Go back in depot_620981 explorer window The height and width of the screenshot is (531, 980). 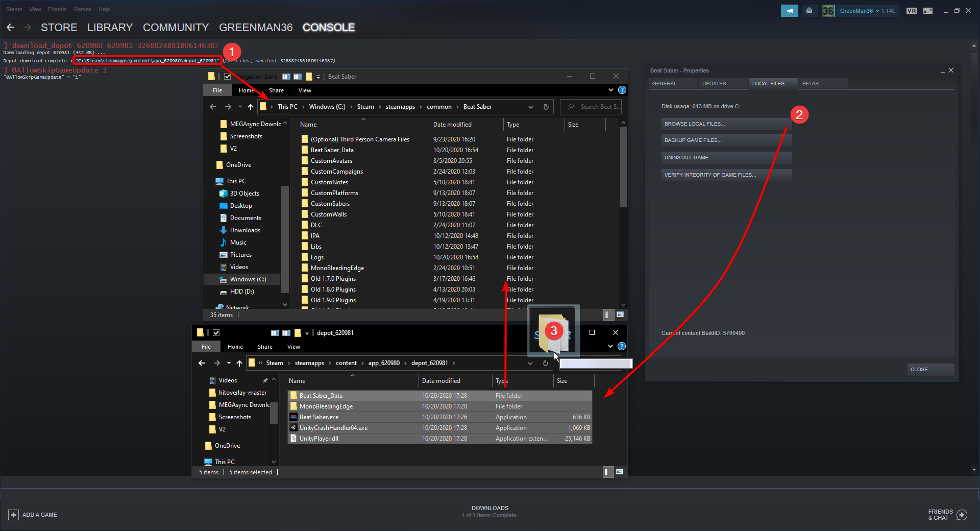(x=202, y=363)
